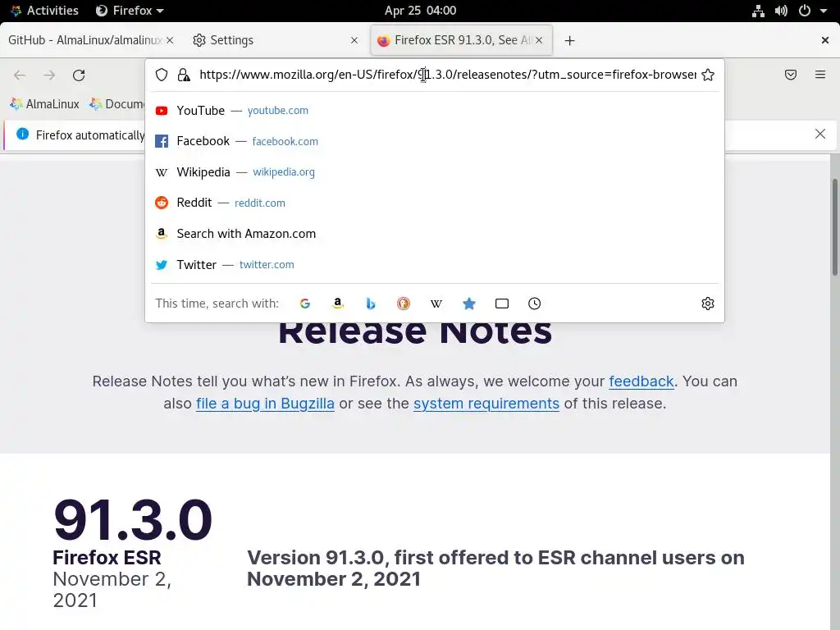Viewport: 840px width, 630px height.
Task: Select the Facebook suggestion
Action: pos(435,141)
